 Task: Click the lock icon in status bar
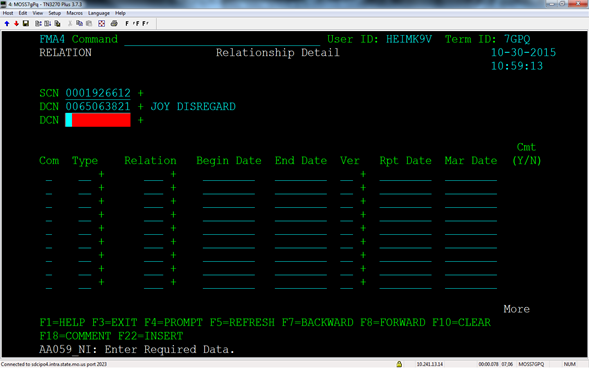399,364
